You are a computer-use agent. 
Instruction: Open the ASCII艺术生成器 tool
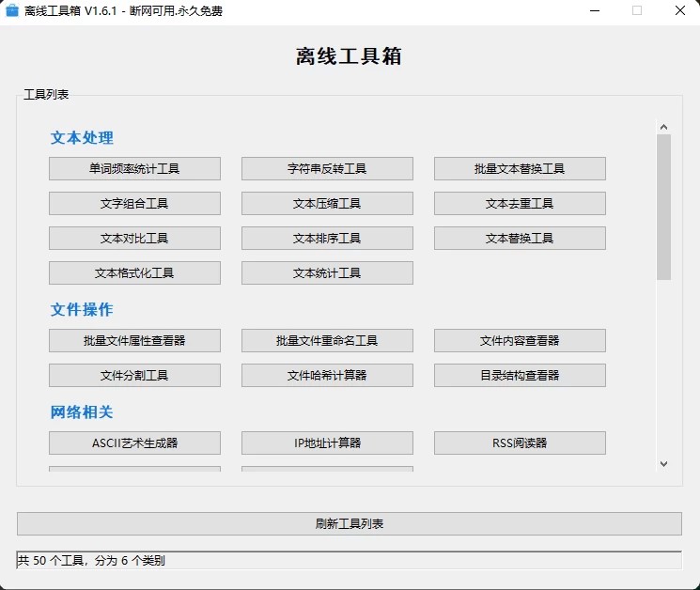134,443
